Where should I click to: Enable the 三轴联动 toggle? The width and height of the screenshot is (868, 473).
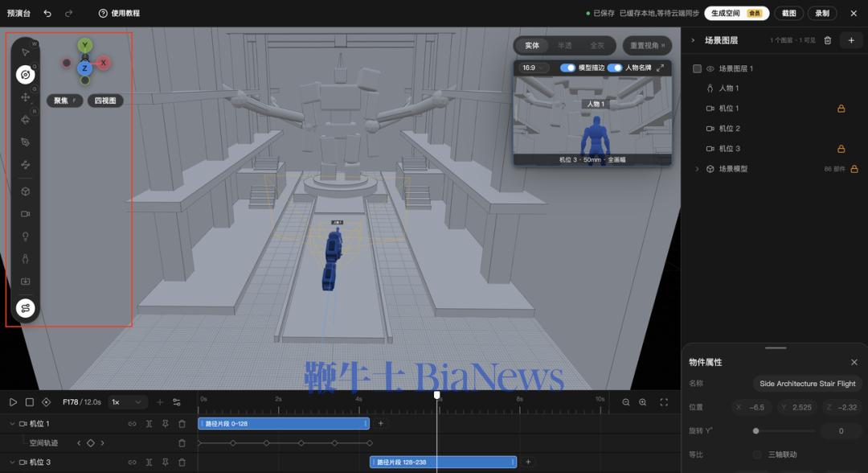(x=757, y=454)
